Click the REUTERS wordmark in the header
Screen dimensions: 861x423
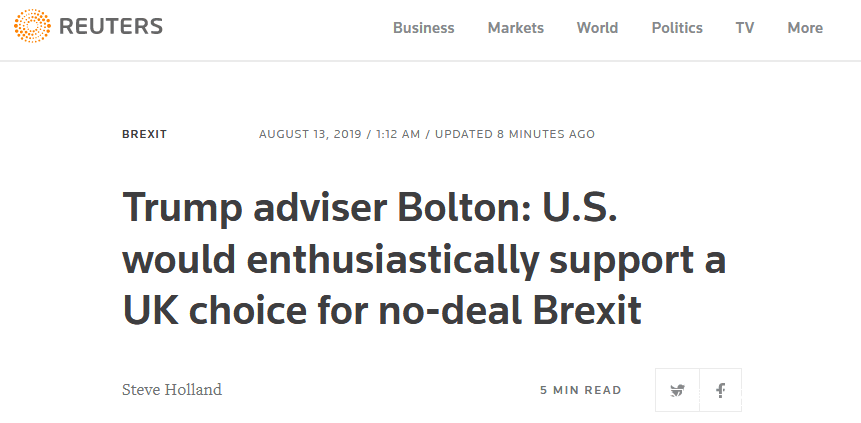tap(111, 27)
